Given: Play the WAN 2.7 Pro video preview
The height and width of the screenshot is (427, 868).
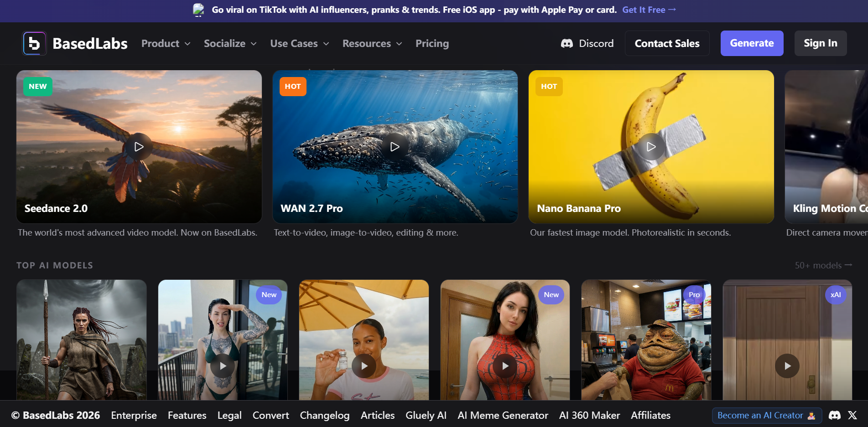Looking at the screenshot, I should [395, 147].
